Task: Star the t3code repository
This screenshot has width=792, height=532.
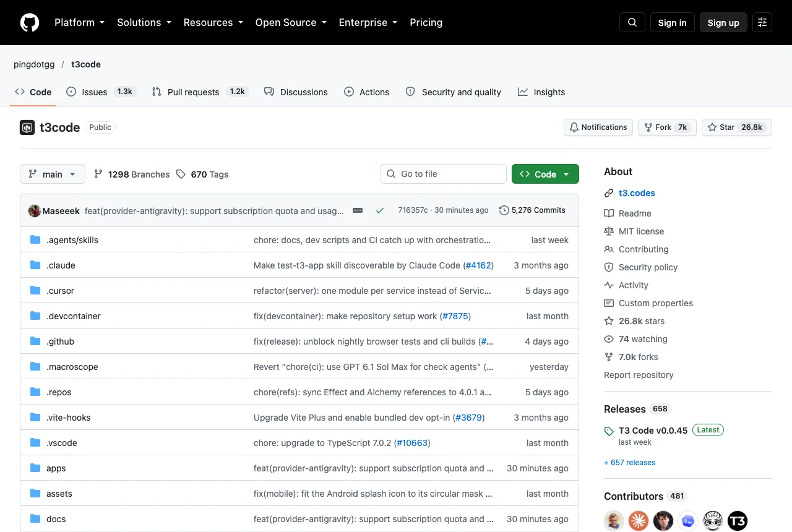Action: pos(737,127)
